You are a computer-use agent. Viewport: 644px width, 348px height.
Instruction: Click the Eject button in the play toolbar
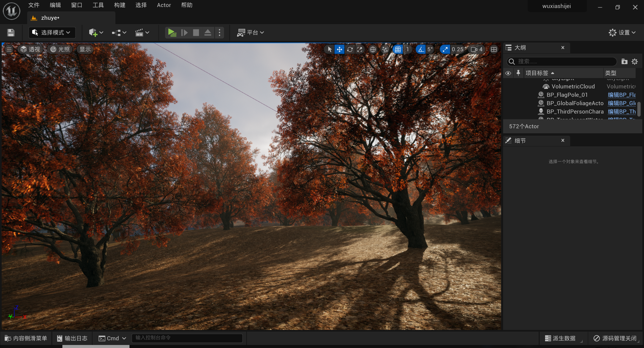click(x=208, y=32)
